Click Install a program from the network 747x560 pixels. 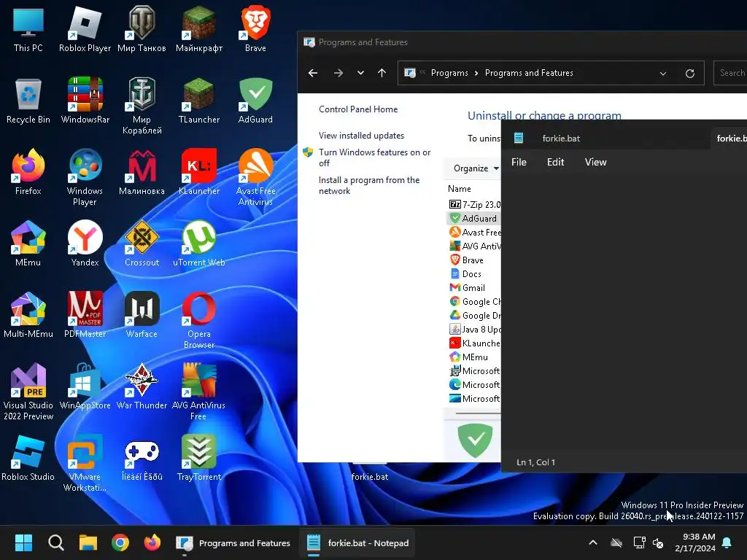coord(369,185)
